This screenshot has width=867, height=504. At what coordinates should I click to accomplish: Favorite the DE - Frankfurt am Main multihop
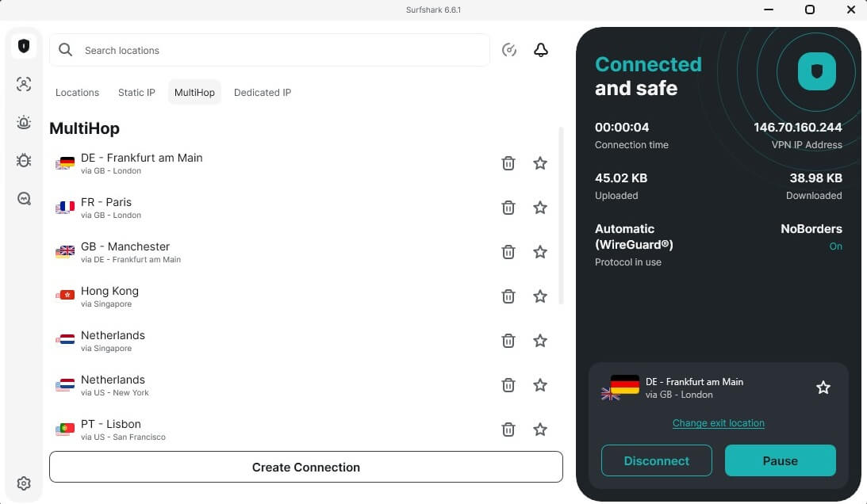click(540, 162)
